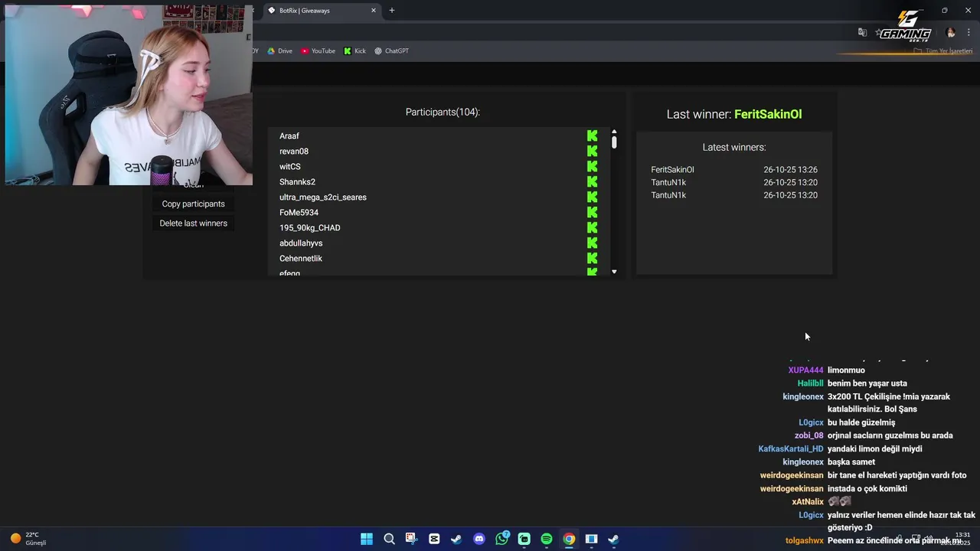The image size is (980, 551).
Task: Click chat username xAtNalix
Action: [808, 501]
